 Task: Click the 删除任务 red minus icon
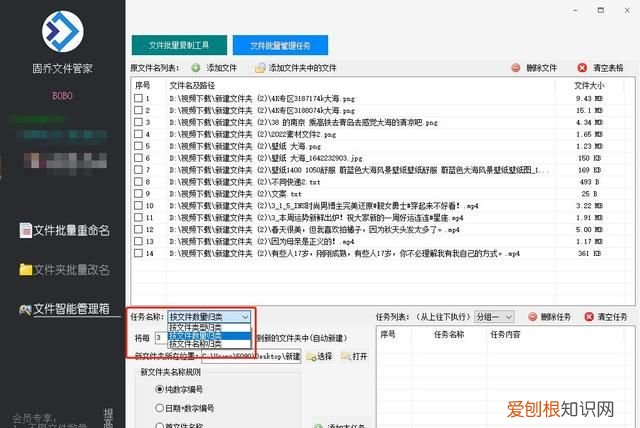[x=533, y=317]
